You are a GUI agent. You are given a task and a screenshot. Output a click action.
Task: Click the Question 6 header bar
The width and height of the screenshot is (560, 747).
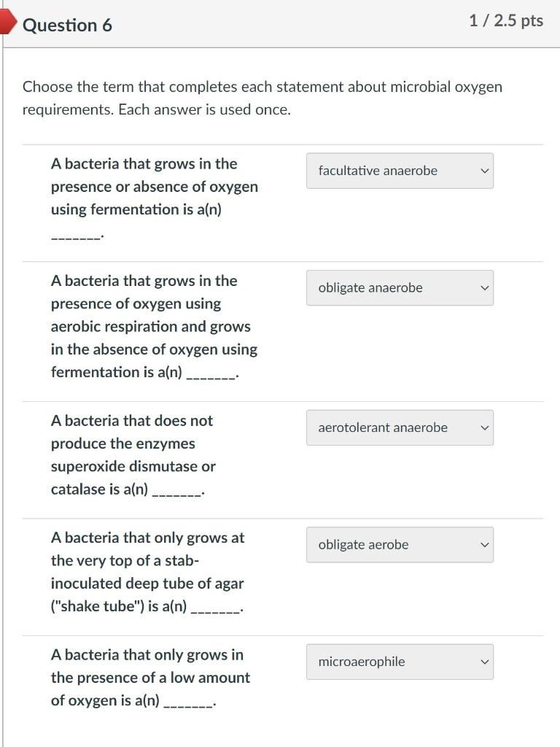pyautogui.click(x=292, y=24)
